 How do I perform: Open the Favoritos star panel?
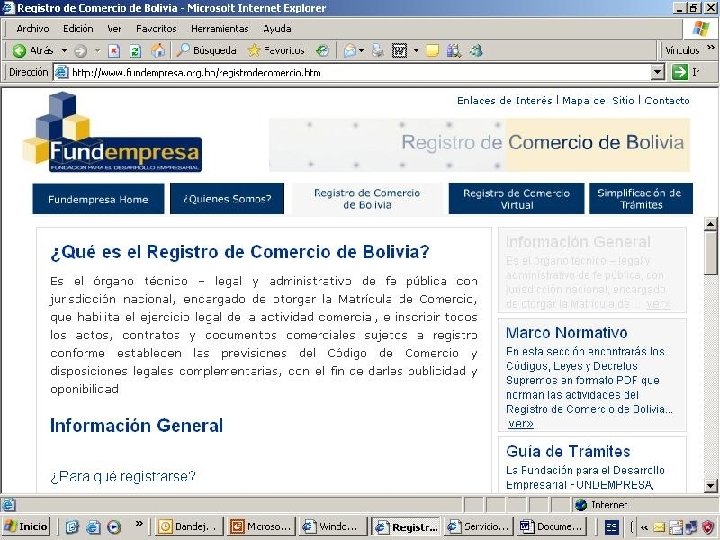click(276, 51)
